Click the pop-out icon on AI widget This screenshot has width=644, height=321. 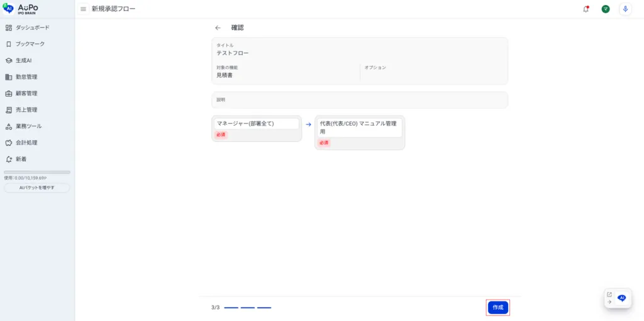609,295
